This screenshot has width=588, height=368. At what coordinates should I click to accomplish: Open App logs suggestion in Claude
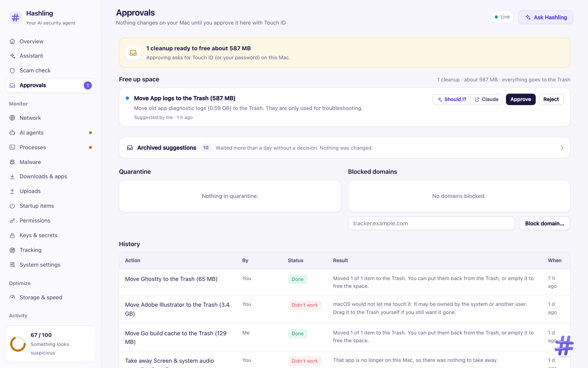[487, 99]
